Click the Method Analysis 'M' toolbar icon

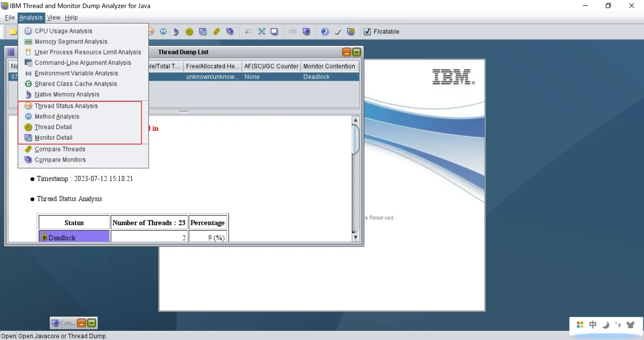163,31
